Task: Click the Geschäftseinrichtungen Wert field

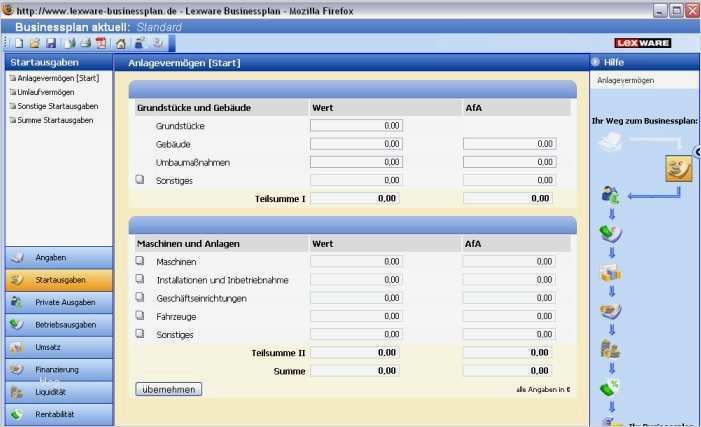Action: 356,298
